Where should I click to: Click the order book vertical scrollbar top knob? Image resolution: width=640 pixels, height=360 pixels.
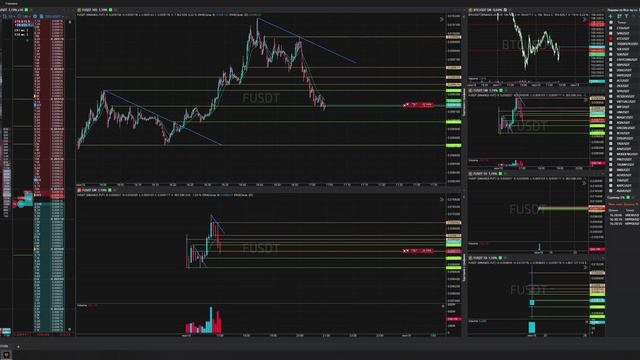[x=69, y=22]
